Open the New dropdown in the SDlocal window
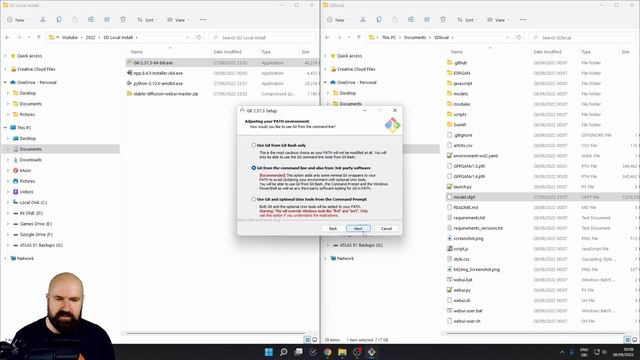Viewport: 640px width, 360px height. pos(337,20)
